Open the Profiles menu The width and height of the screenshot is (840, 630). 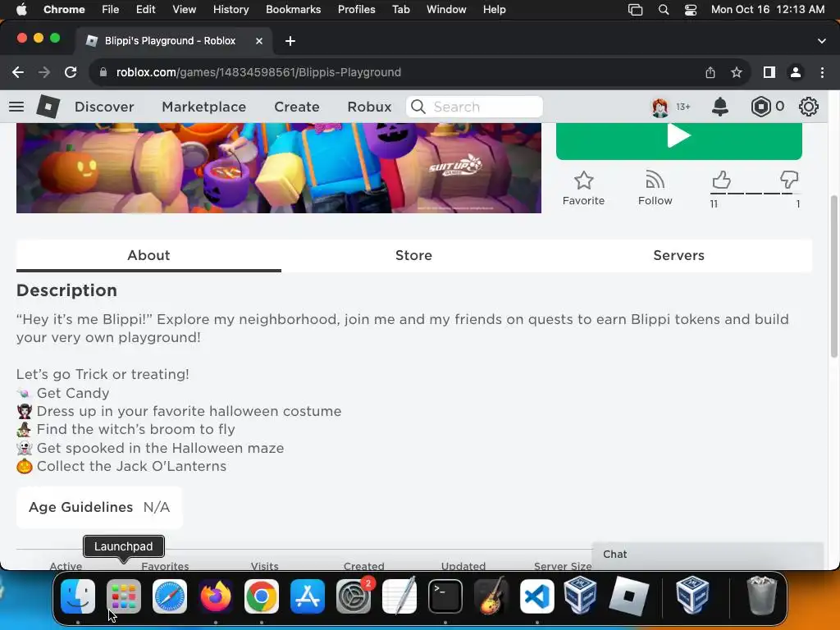click(356, 10)
